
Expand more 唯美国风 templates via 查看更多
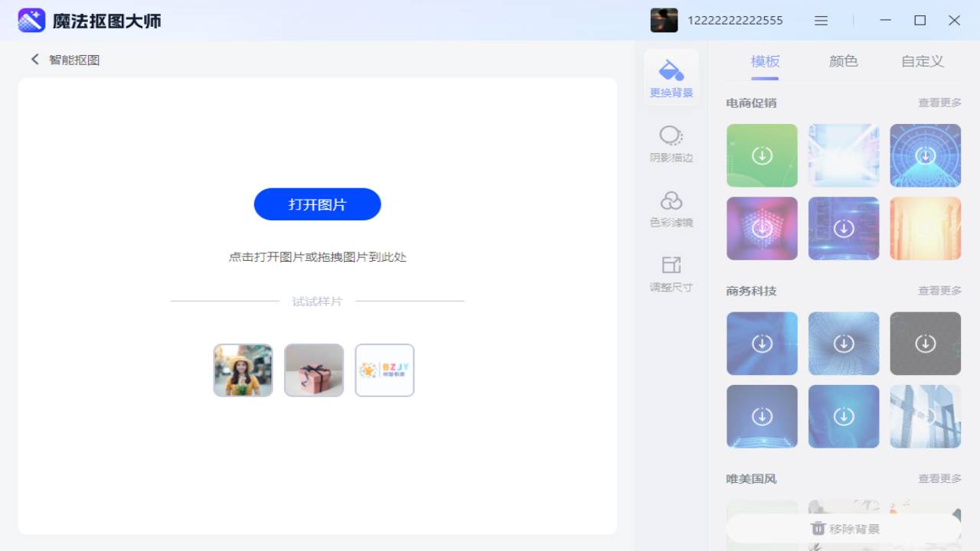click(x=940, y=478)
